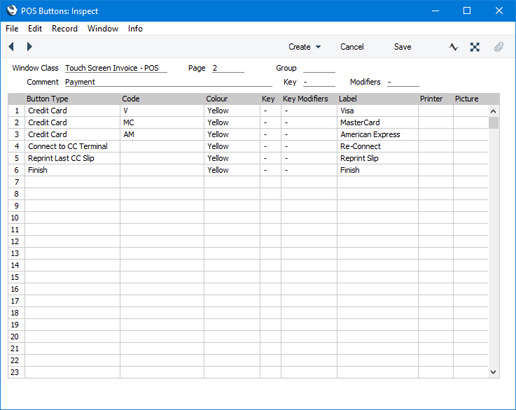Image resolution: width=516 pixels, height=410 pixels.
Task: Open attachments paperclip icon
Action: 498,47
